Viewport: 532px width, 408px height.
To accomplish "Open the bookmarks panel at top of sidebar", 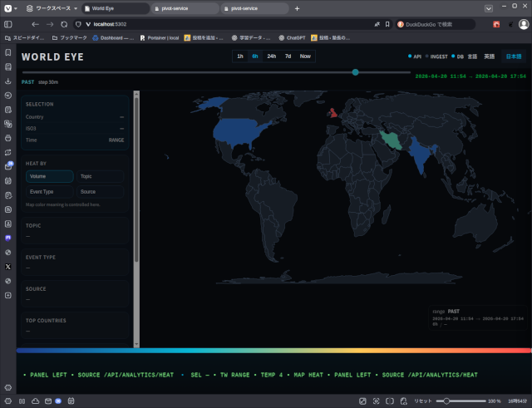I will coord(8,53).
